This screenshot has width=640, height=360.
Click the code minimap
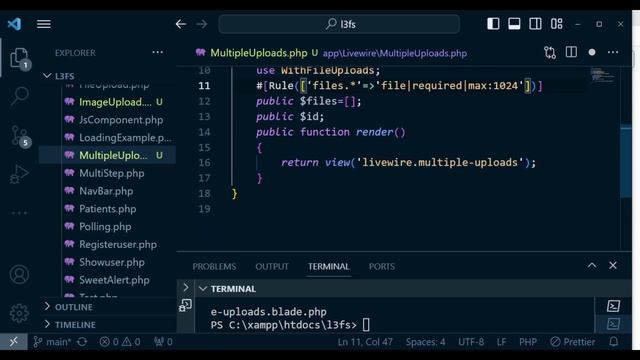[602, 76]
